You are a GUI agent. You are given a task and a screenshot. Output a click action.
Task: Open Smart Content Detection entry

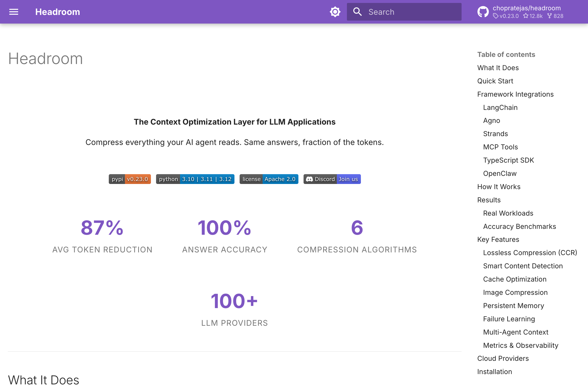(523, 266)
